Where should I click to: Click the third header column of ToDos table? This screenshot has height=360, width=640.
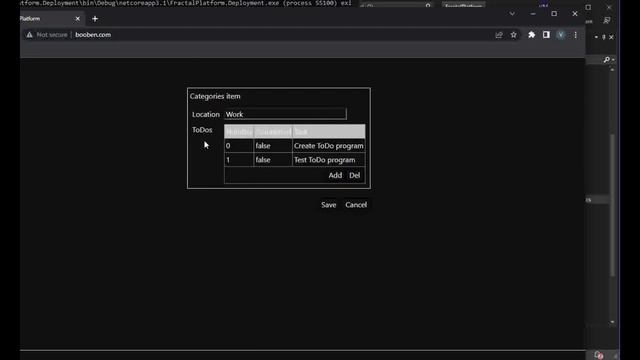tap(329, 131)
